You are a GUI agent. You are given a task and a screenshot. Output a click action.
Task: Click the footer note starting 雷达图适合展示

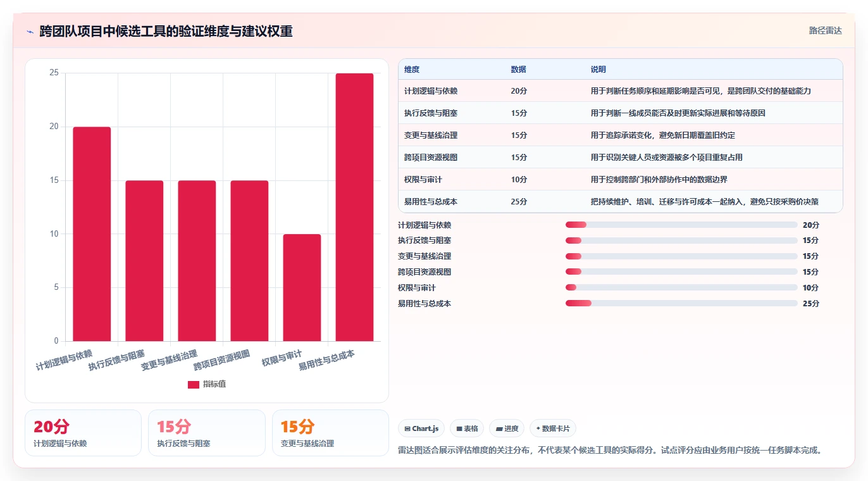point(611,451)
